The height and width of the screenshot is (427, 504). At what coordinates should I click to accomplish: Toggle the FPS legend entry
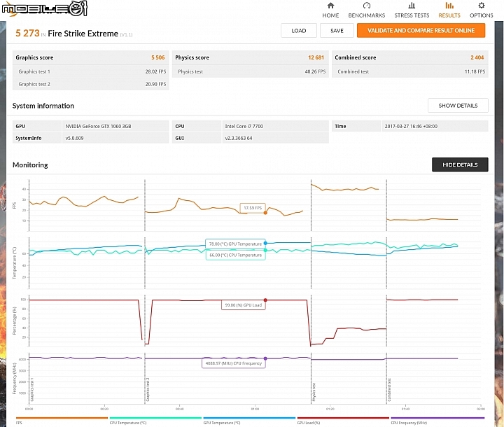click(x=62, y=421)
